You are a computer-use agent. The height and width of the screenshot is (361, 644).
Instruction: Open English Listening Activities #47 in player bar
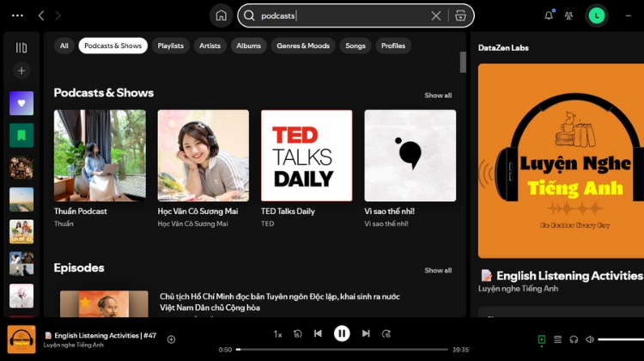[x=105, y=335]
